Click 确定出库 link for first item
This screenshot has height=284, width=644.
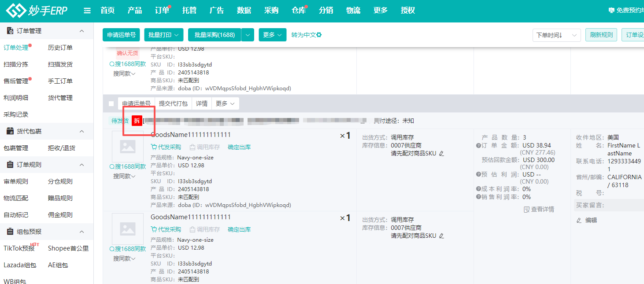pyautogui.click(x=239, y=147)
